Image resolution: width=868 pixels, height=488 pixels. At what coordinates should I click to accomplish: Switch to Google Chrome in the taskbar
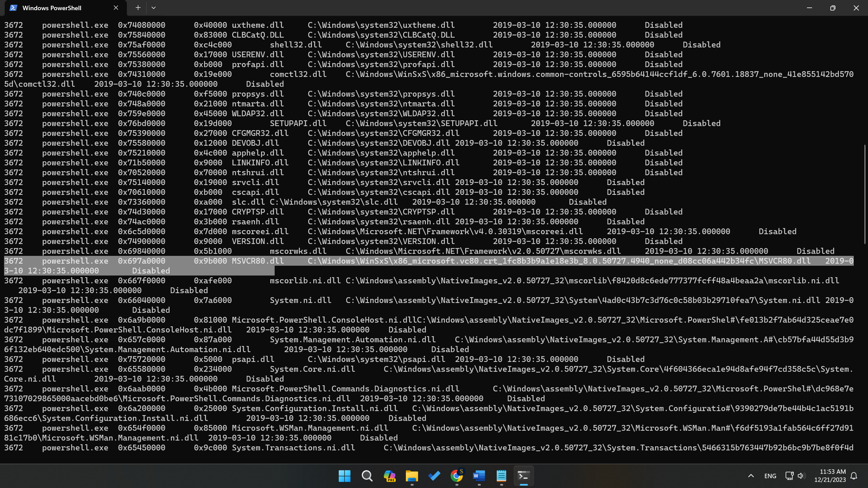[x=457, y=476]
